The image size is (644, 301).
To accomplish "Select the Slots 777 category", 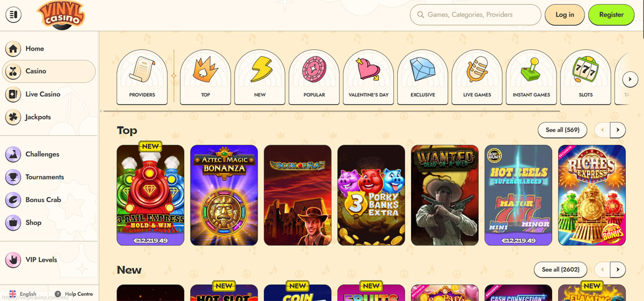I will pyautogui.click(x=586, y=77).
